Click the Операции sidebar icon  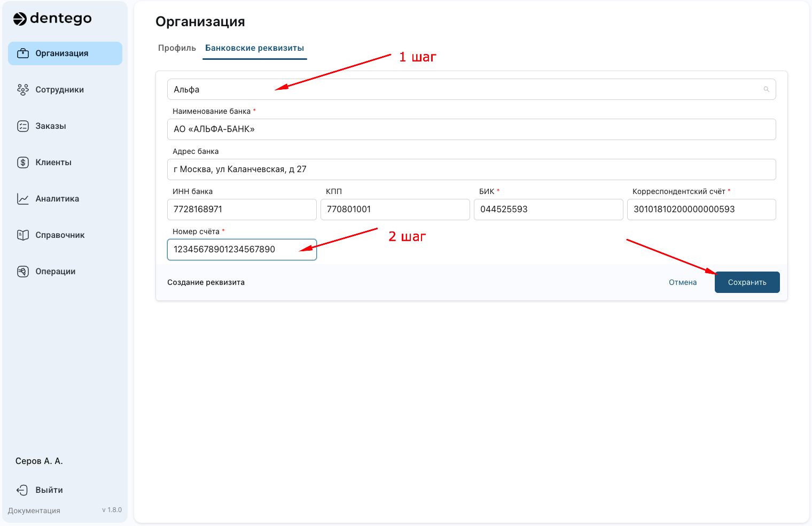(x=23, y=272)
